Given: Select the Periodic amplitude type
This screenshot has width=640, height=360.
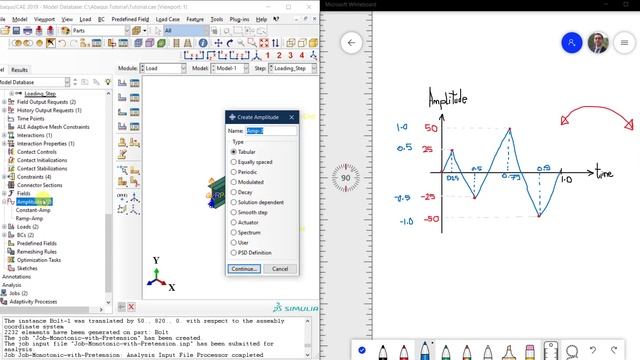Looking at the screenshot, I should 244,172.
